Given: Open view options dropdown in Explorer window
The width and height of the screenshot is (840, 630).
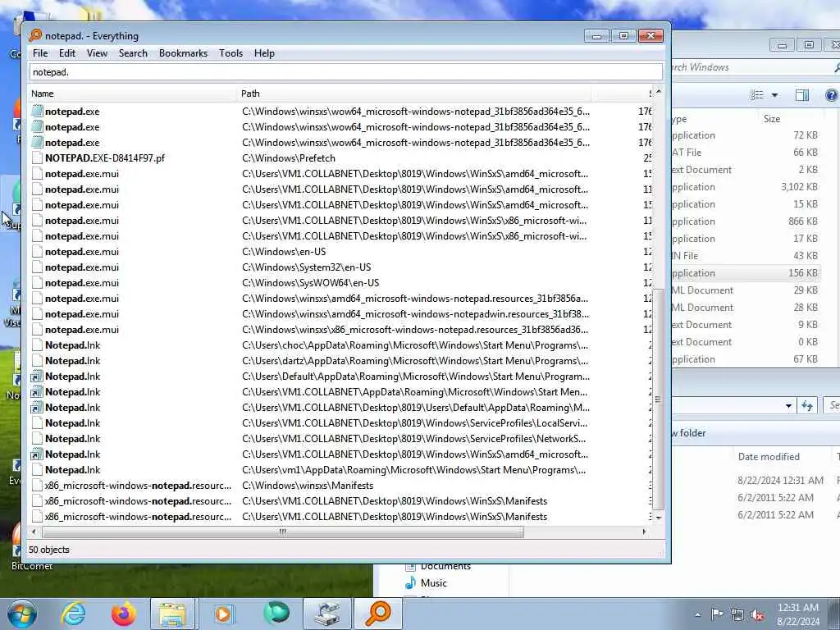Looking at the screenshot, I should pos(774,95).
